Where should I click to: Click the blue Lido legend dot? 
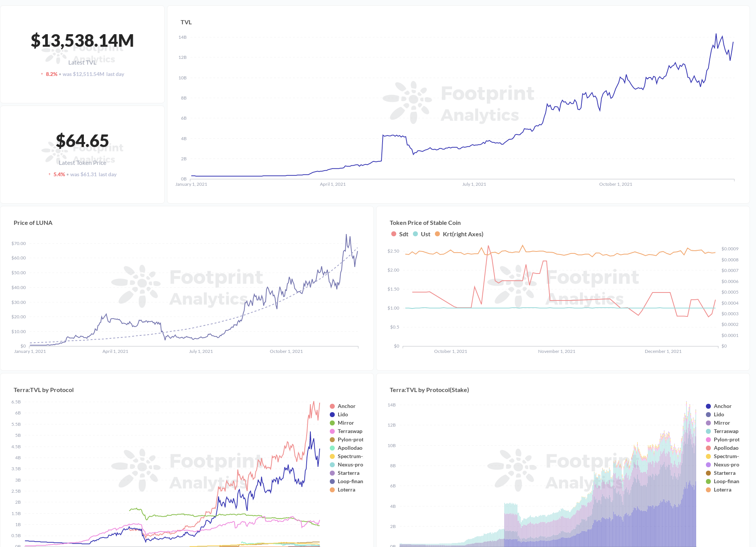[x=332, y=414]
